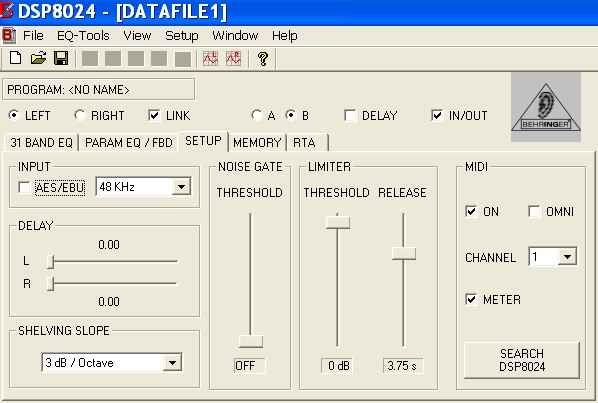Click the first red graph toolbar icon
The width and height of the screenshot is (598, 403).
[x=211, y=58]
